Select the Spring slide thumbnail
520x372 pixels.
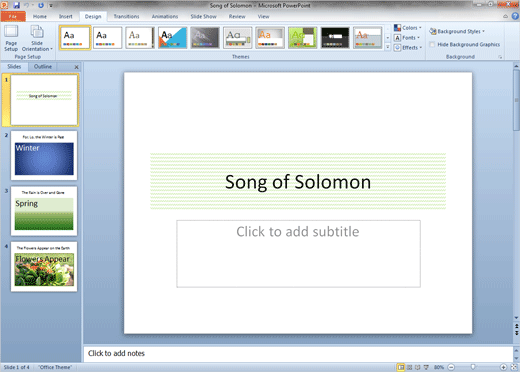[x=44, y=211]
